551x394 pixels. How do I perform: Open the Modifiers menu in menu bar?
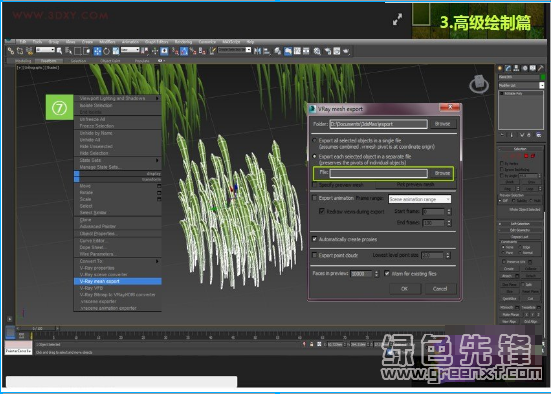click(108, 41)
